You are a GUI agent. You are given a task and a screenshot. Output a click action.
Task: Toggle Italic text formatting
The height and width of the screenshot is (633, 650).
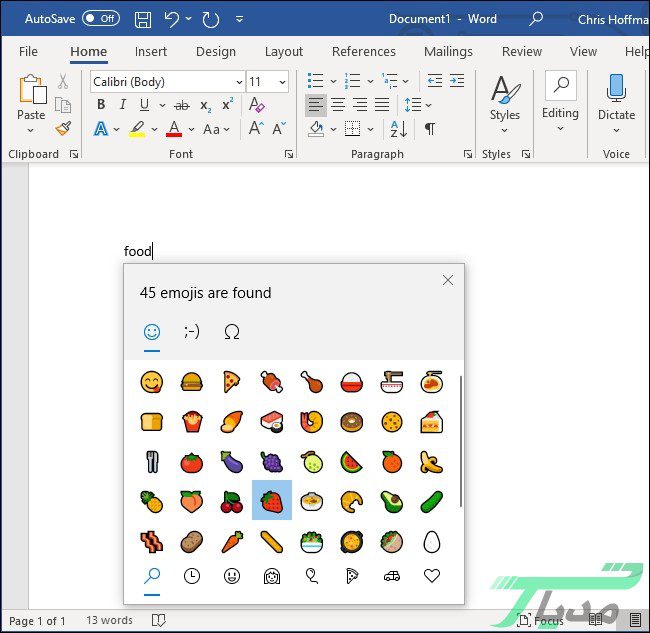click(122, 105)
